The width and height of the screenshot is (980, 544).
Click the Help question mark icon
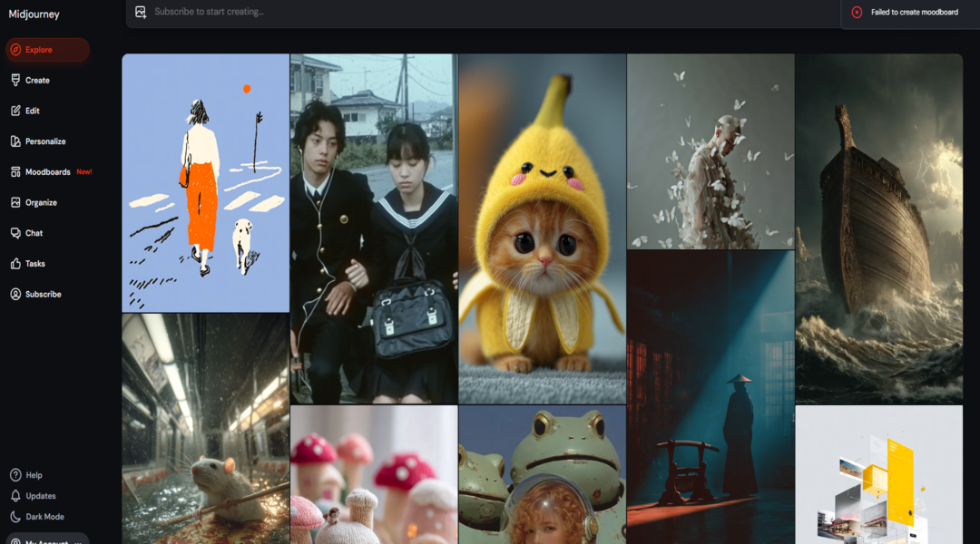click(15, 475)
